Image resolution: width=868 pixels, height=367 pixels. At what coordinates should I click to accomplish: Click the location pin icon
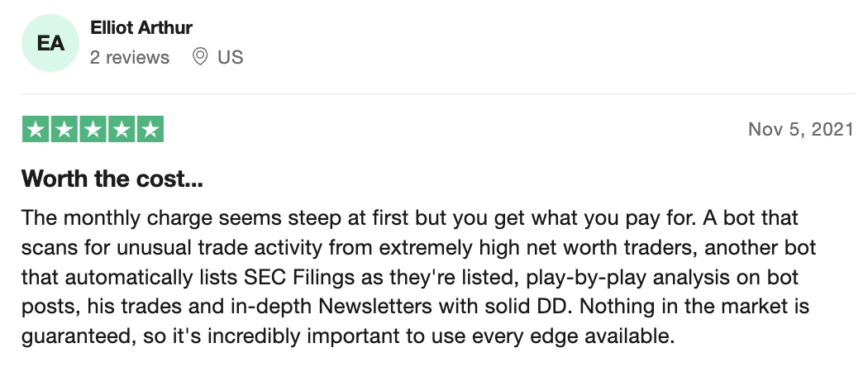200,56
